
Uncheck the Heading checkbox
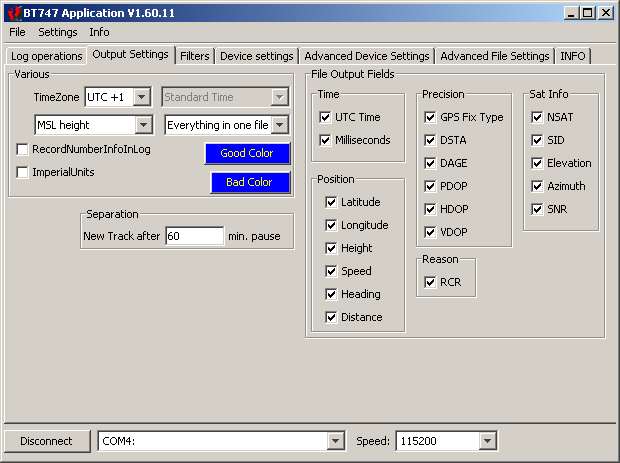coord(331,294)
